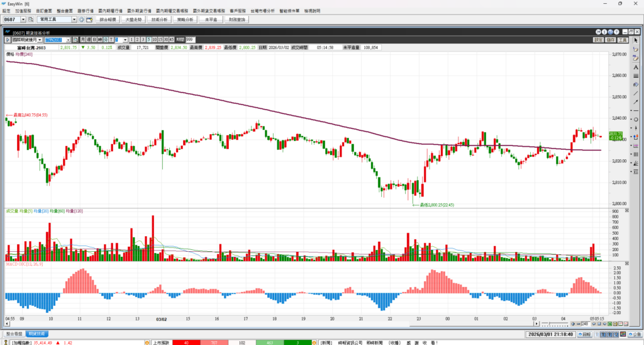Viewport: 644px width, 345px height.
Task: Pick the straight line drawing tool
Action: pyautogui.click(x=636, y=93)
